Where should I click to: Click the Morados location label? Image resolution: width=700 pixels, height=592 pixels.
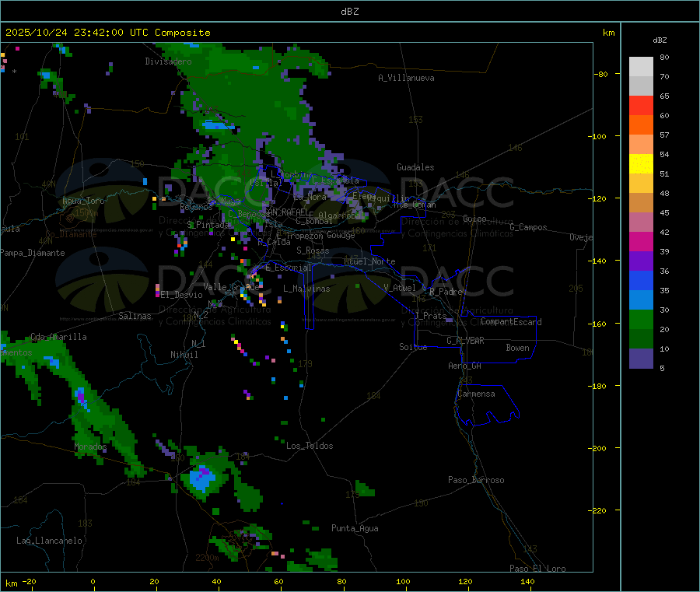pyautogui.click(x=90, y=447)
